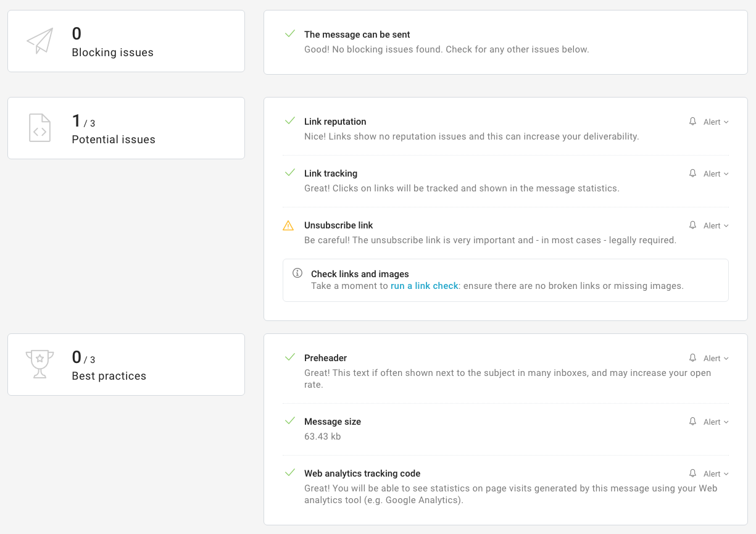Click the info icon beside Check links and images
Screen dimensions: 756x534
point(297,273)
